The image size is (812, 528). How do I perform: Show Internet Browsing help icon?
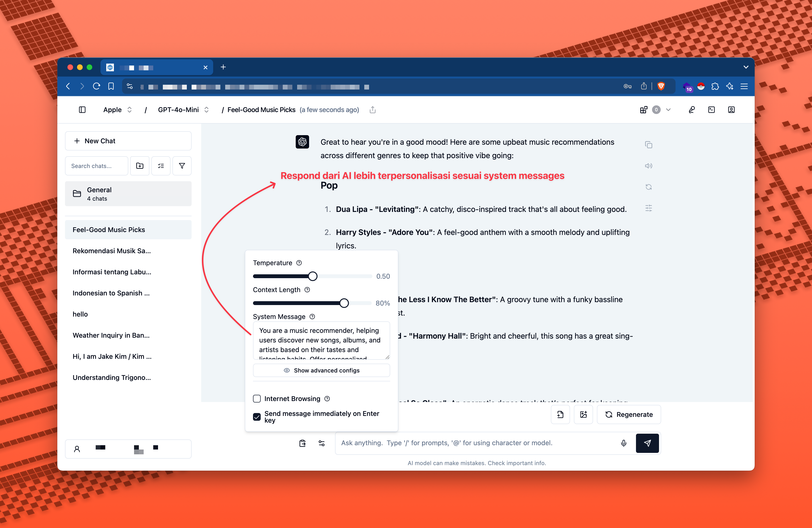[327, 399]
